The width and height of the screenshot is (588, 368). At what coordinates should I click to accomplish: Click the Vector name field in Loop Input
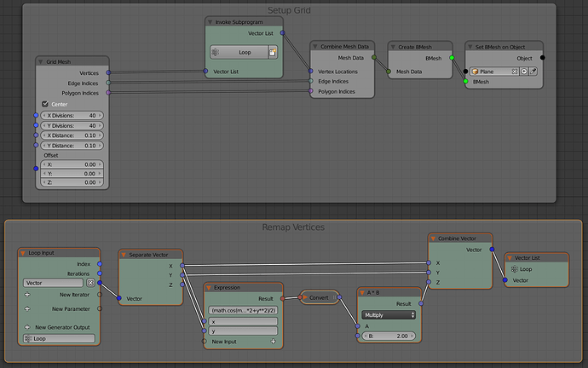53,283
